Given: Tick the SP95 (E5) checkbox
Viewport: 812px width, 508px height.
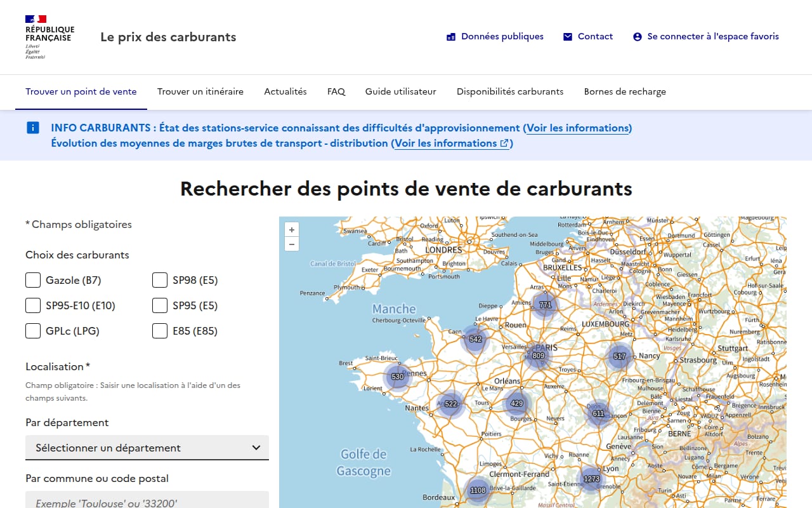Looking at the screenshot, I should pos(160,305).
